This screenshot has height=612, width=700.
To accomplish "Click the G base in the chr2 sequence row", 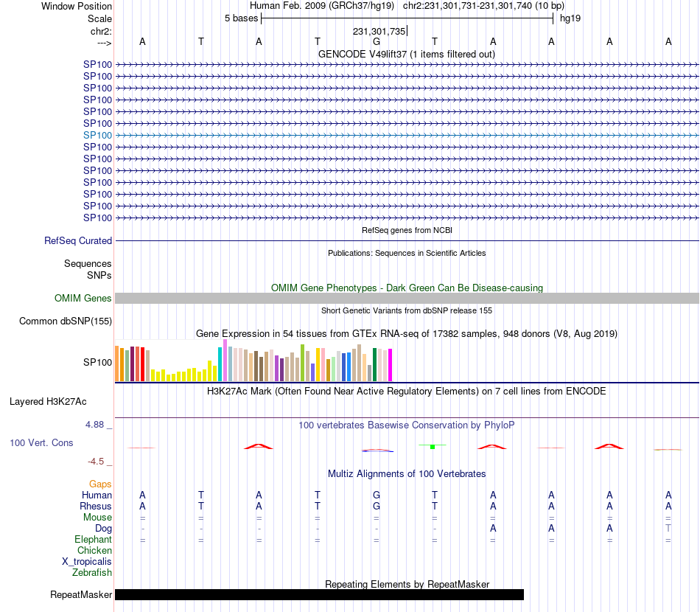I will tap(377, 41).
